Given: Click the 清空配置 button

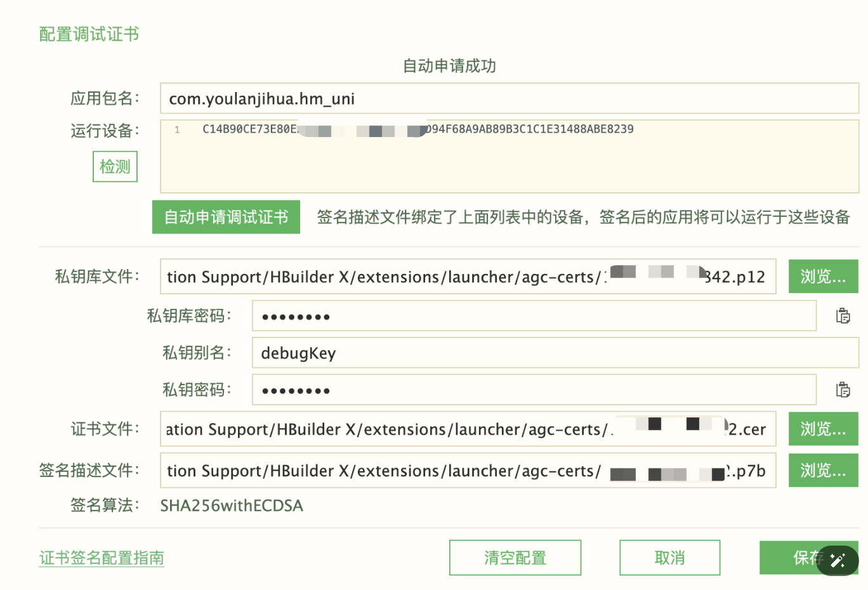Looking at the screenshot, I should (x=515, y=558).
